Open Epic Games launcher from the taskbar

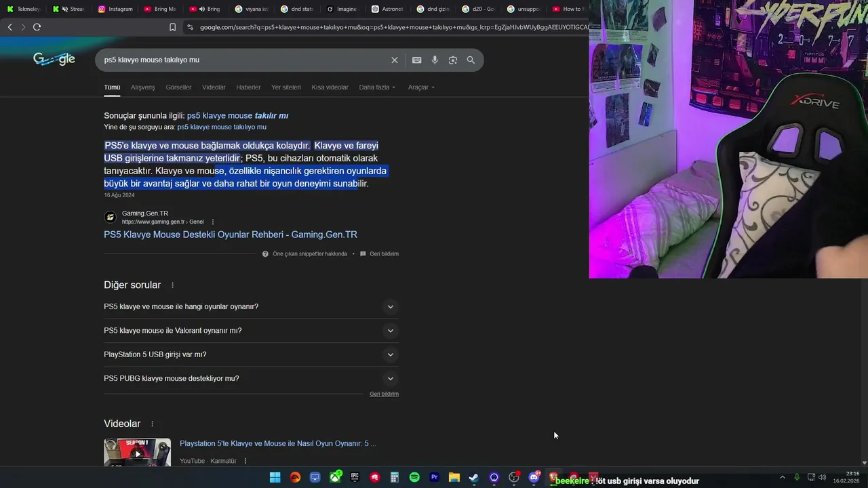tap(355, 477)
